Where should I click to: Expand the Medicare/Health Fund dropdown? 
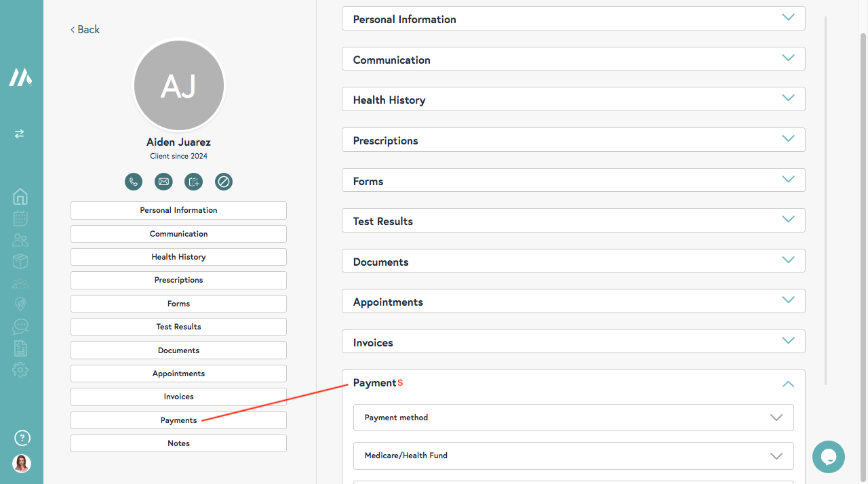coord(573,456)
